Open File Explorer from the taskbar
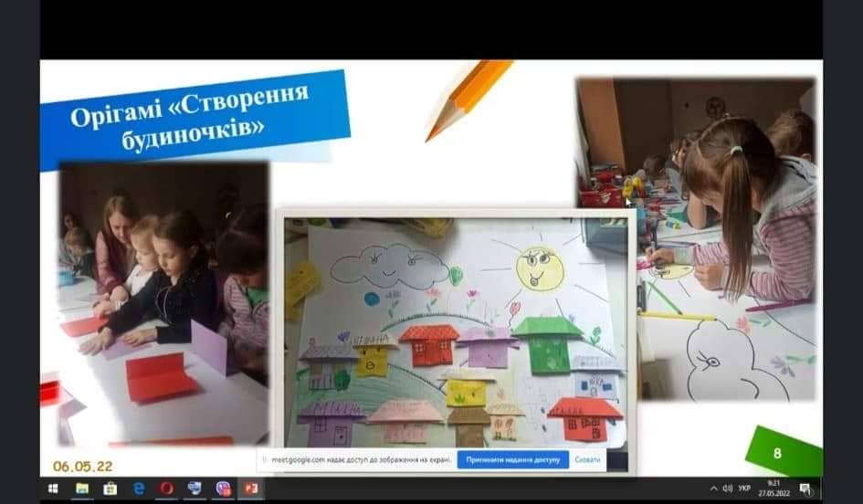Image resolution: width=863 pixels, height=504 pixels. click(x=82, y=488)
